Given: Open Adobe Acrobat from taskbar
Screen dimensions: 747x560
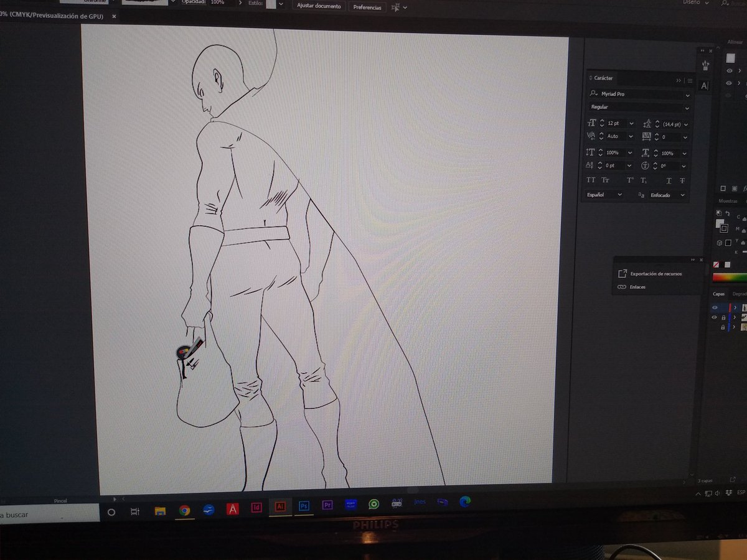Looking at the screenshot, I should (232, 508).
